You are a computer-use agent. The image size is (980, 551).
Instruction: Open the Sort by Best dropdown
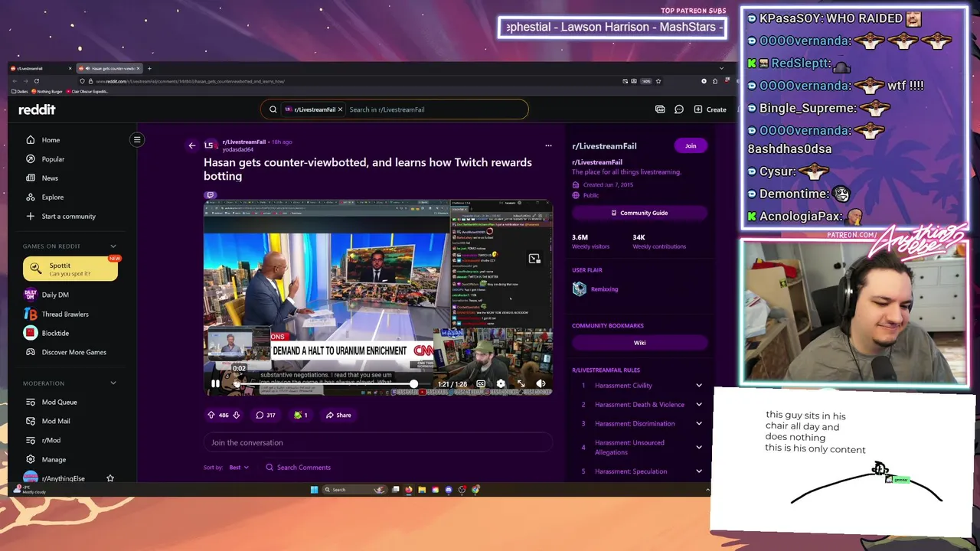(x=239, y=468)
